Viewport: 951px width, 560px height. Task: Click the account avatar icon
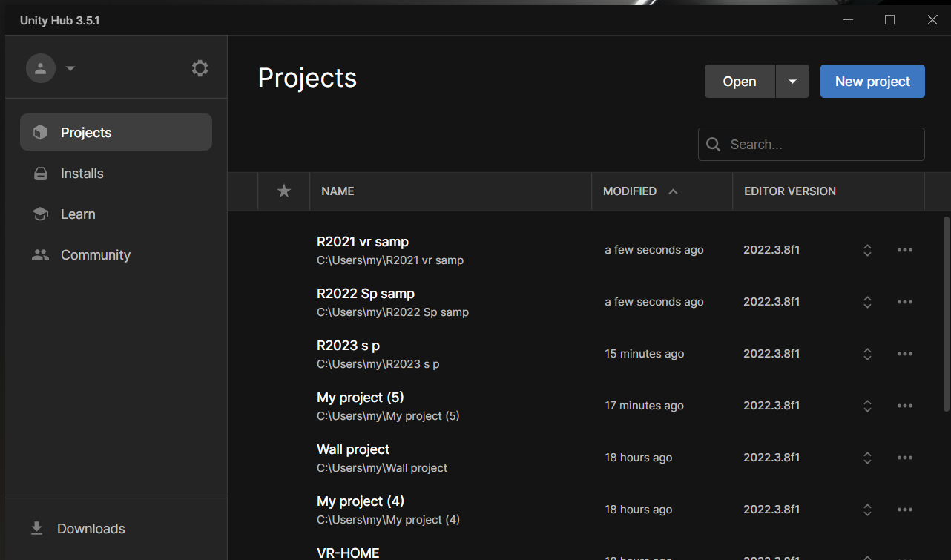pyautogui.click(x=41, y=68)
